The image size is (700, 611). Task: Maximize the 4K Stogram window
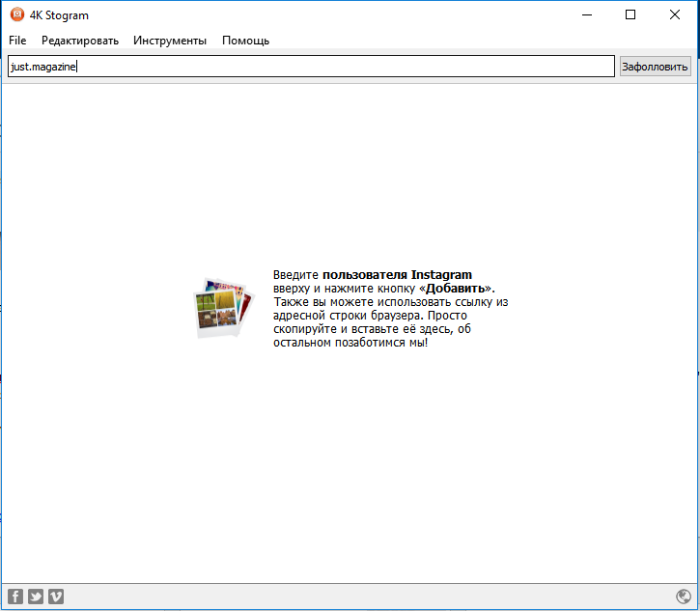[630, 14]
